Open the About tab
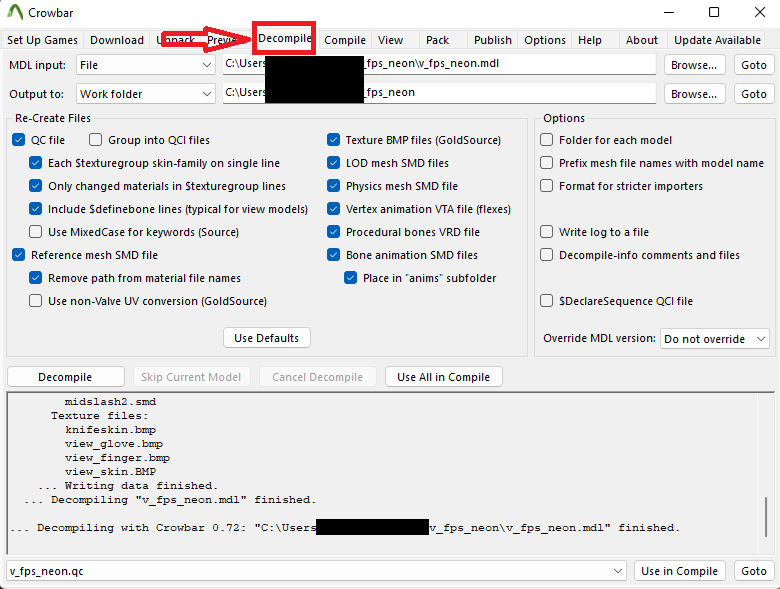This screenshot has width=780, height=589. [642, 40]
